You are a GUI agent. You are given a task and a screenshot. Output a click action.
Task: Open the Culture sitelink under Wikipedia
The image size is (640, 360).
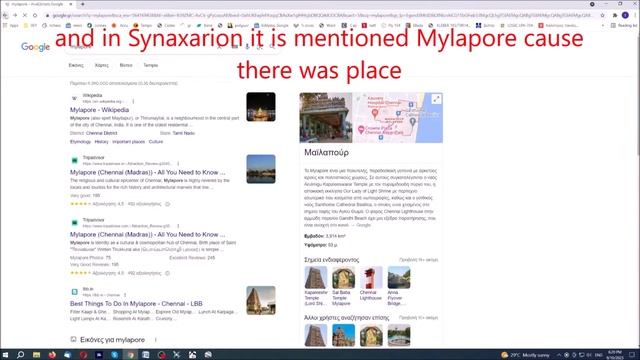(156, 142)
